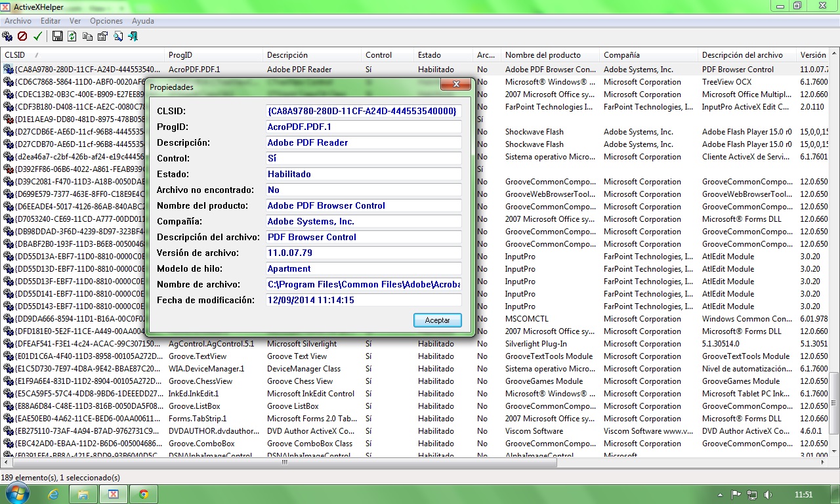The image size is (840, 504).
Task: Click the Modelo de hilo Apartment field
Action: click(363, 268)
